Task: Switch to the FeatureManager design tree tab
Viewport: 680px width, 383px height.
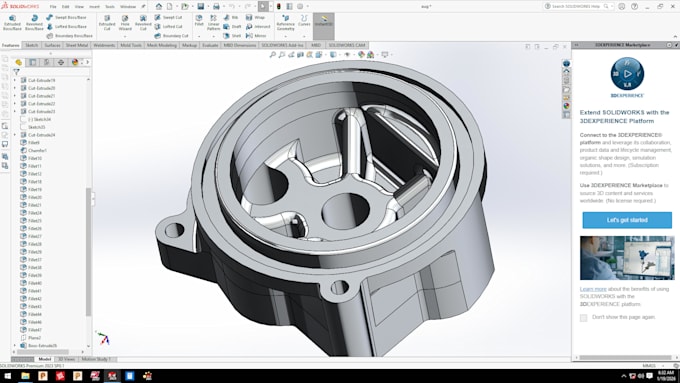Action: (x=19, y=62)
